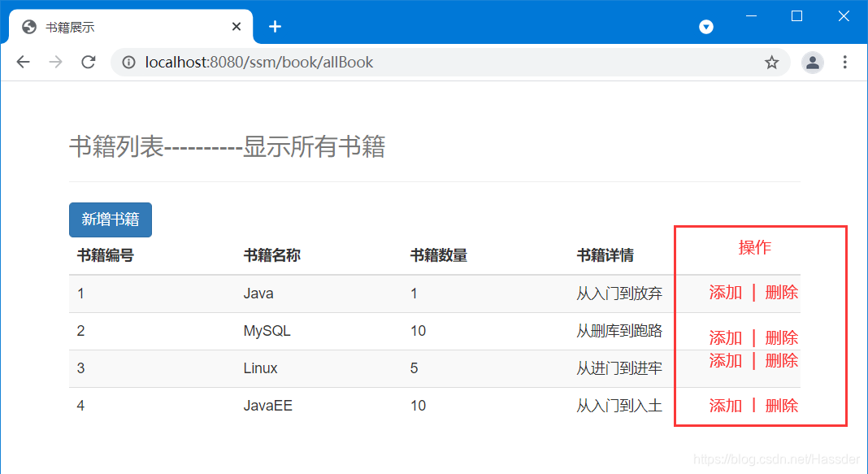Click the 书籍详情 column header
The height and width of the screenshot is (474, 868).
click(x=605, y=255)
